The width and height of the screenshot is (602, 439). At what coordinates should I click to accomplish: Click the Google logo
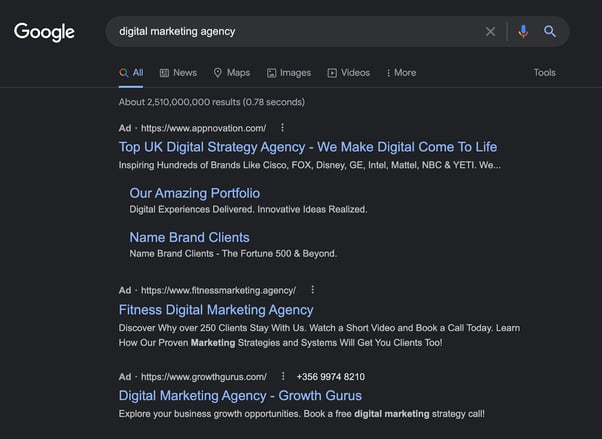coord(44,32)
